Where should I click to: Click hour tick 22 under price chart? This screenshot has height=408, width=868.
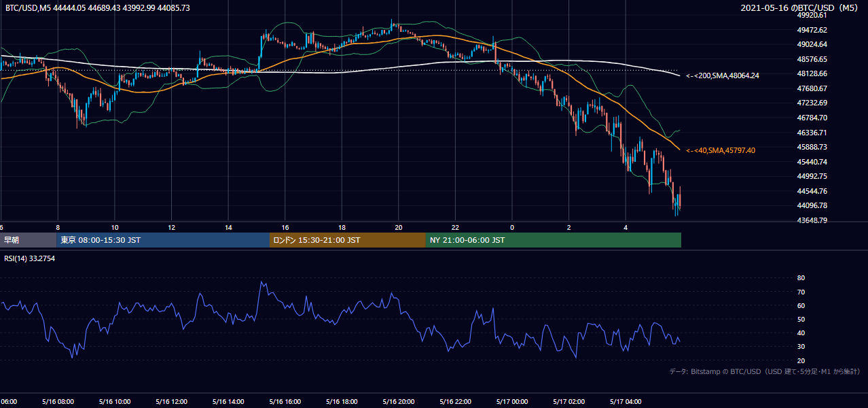pyautogui.click(x=455, y=227)
